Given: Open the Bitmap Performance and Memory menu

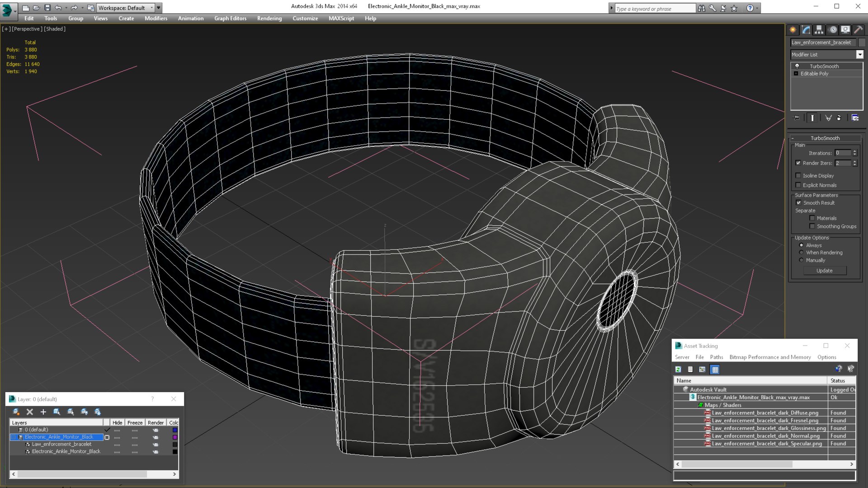Looking at the screenshot, I should tap(770, 357).
